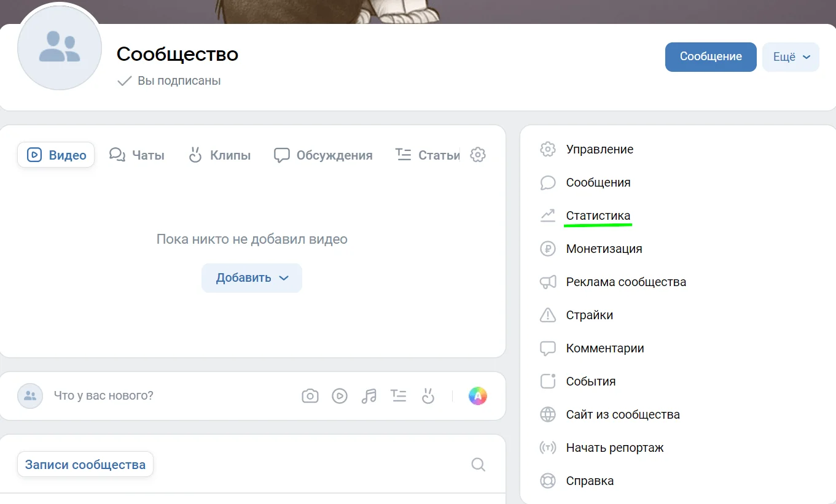Select the Записи сообщества button
The image size is (836, 504).
click(85, 465)
